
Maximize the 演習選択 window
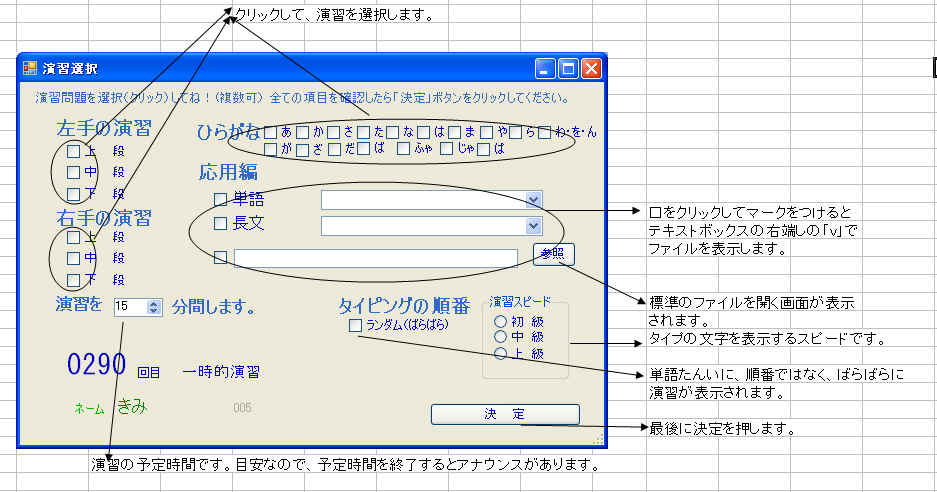point(568,69)
